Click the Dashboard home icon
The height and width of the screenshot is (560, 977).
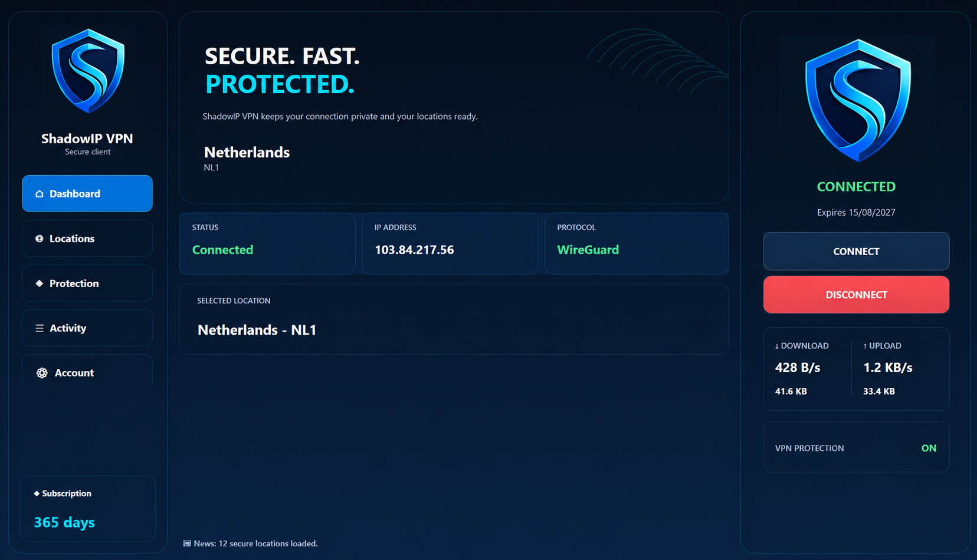click(40, 194)
